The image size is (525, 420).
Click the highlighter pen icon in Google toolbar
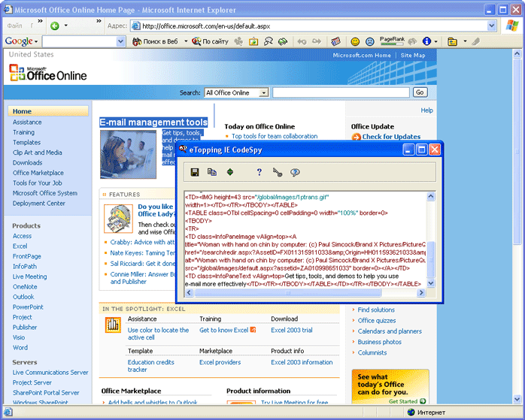(x=476, y=41)
